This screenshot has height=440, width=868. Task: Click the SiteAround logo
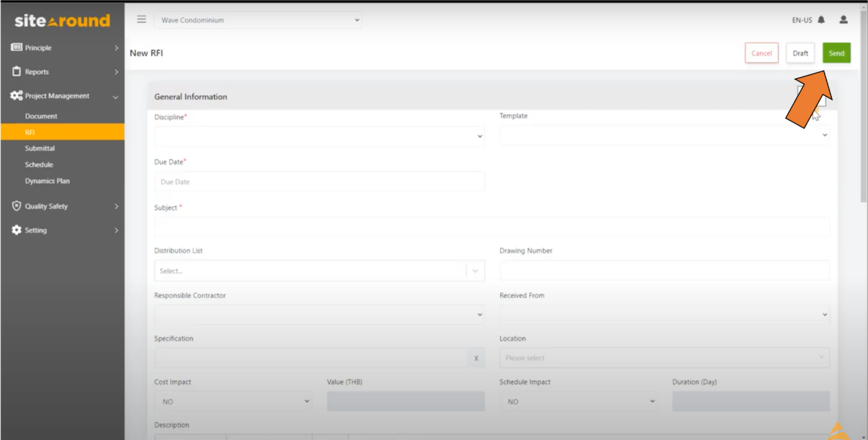click(x=62, y=20)
